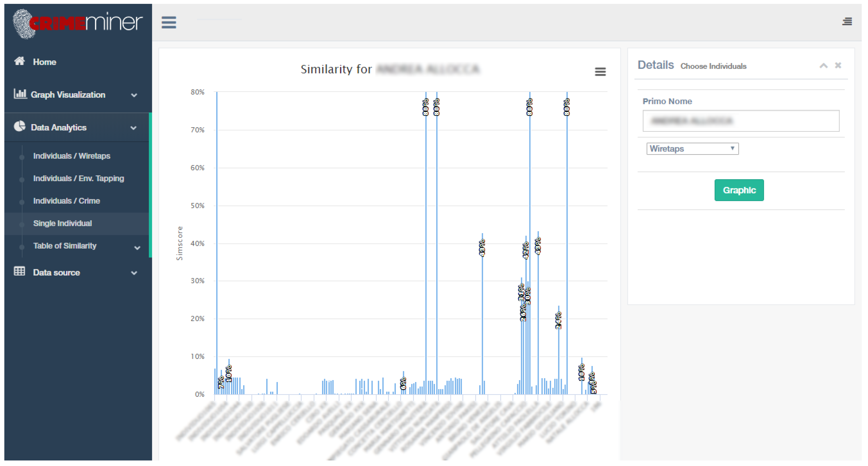Click the Home house icon

[19, 61]
